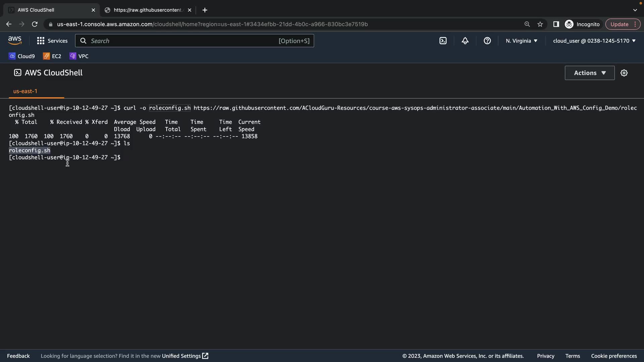Open a new browser tab

pos(205,10)
